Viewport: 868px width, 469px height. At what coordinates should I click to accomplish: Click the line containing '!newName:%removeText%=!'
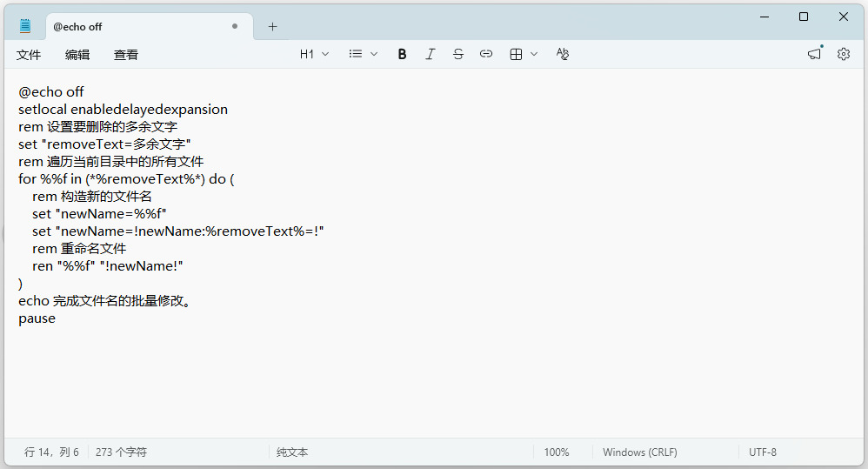(x=177, y=231)
